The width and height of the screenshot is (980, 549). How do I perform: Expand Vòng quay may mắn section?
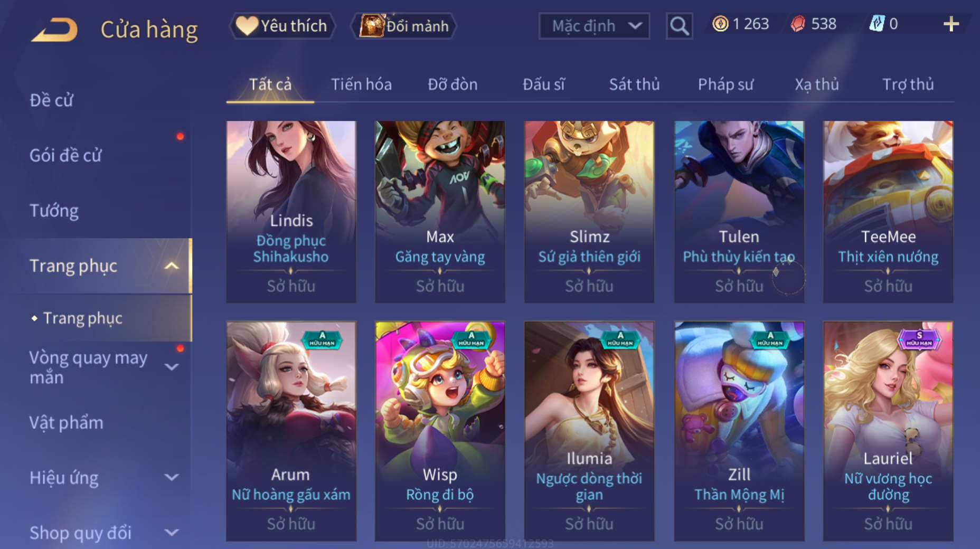coord(172,366)
